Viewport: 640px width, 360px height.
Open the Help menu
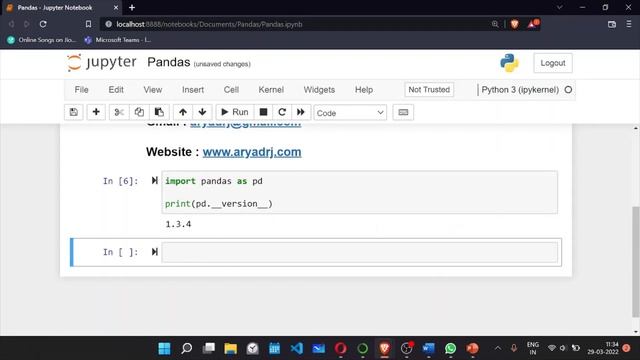(364, 90)
